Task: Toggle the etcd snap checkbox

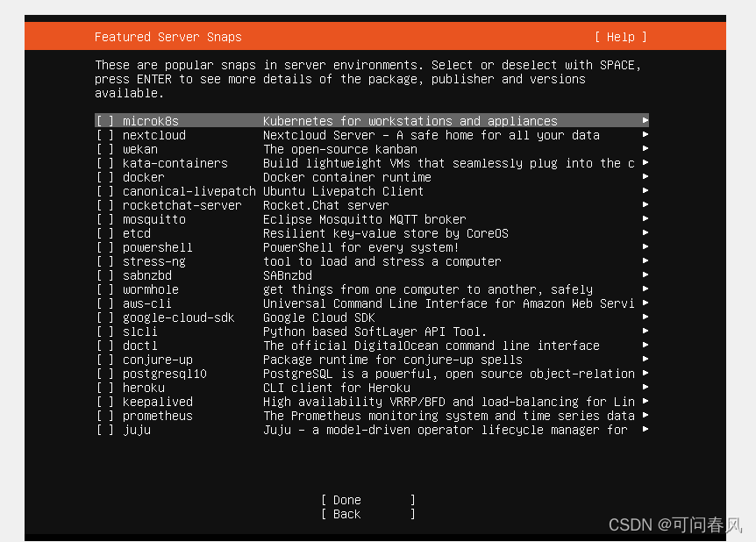Action: click(105, 233)
